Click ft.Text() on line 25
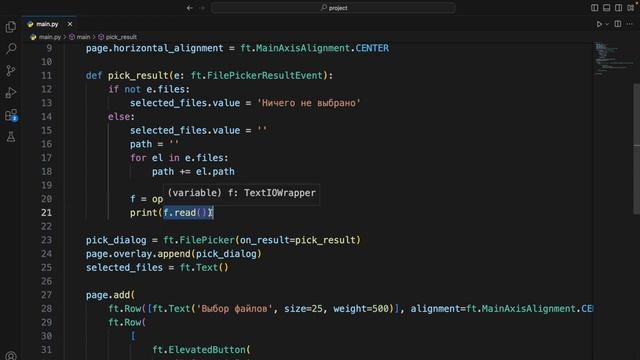 204,267
